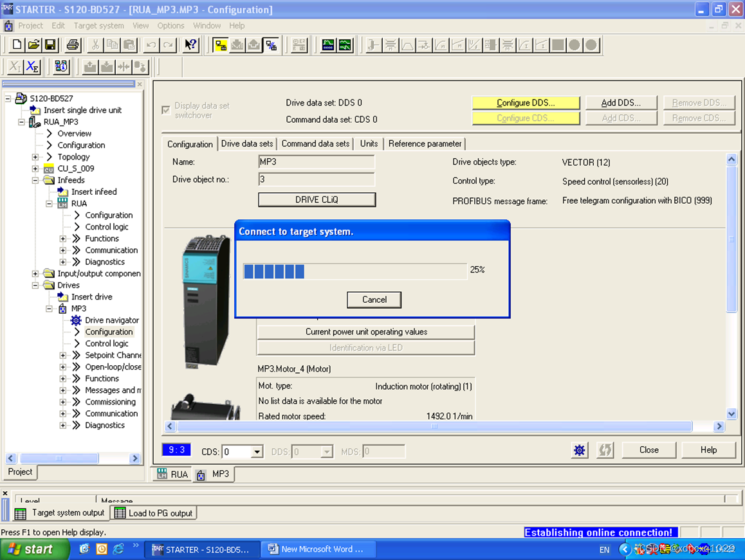745x560 pixels.
Task: Click the Configure DDS button
Action: click(x=526, y=103)
